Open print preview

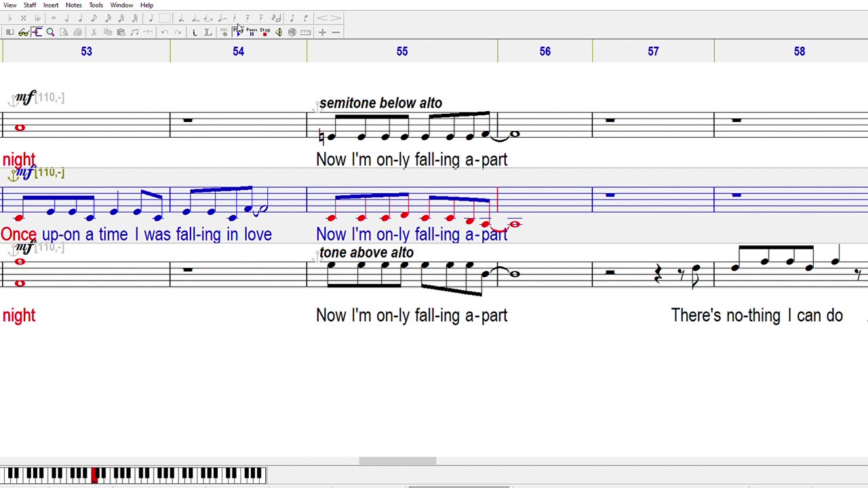pos(64,32)
